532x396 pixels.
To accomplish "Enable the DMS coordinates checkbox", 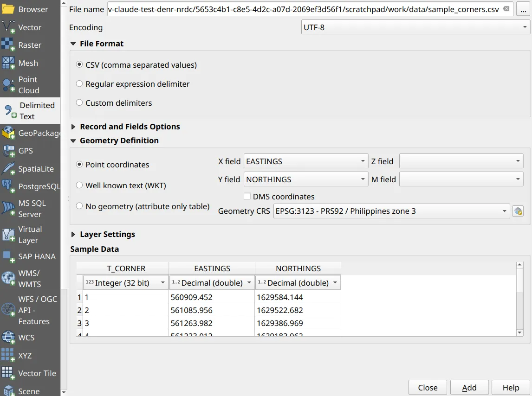I will (247, 196).
